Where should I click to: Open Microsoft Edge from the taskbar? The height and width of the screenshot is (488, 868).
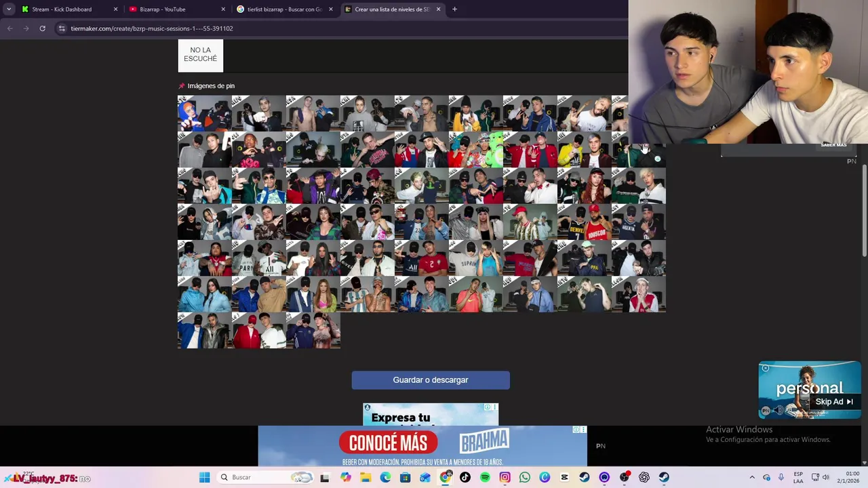point(385,478)
